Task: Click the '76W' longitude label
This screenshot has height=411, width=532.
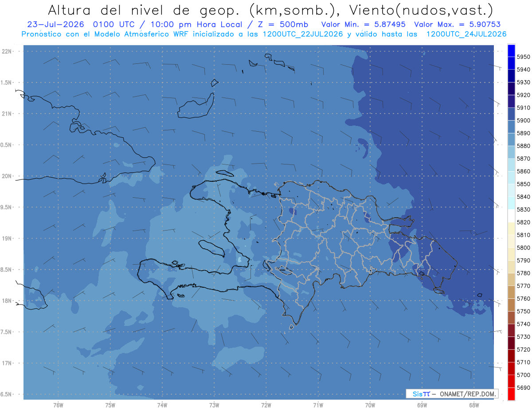Action: click(58, 405)
